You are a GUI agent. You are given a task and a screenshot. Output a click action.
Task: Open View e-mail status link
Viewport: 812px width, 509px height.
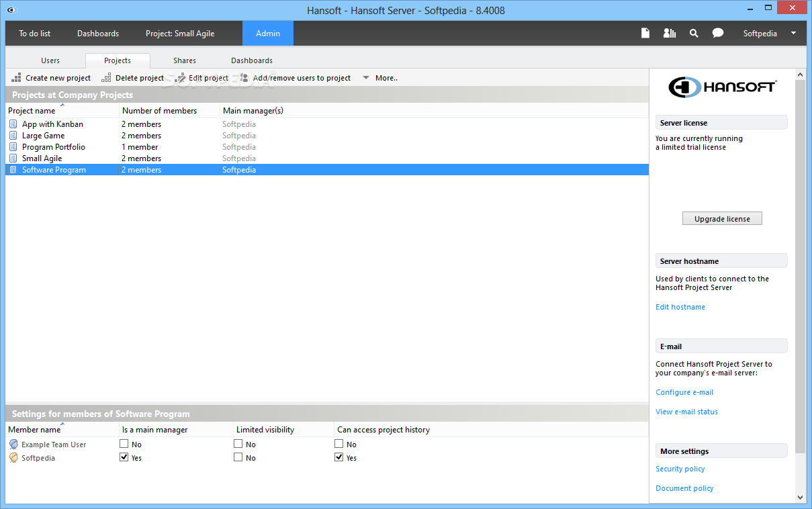point(686,412)
